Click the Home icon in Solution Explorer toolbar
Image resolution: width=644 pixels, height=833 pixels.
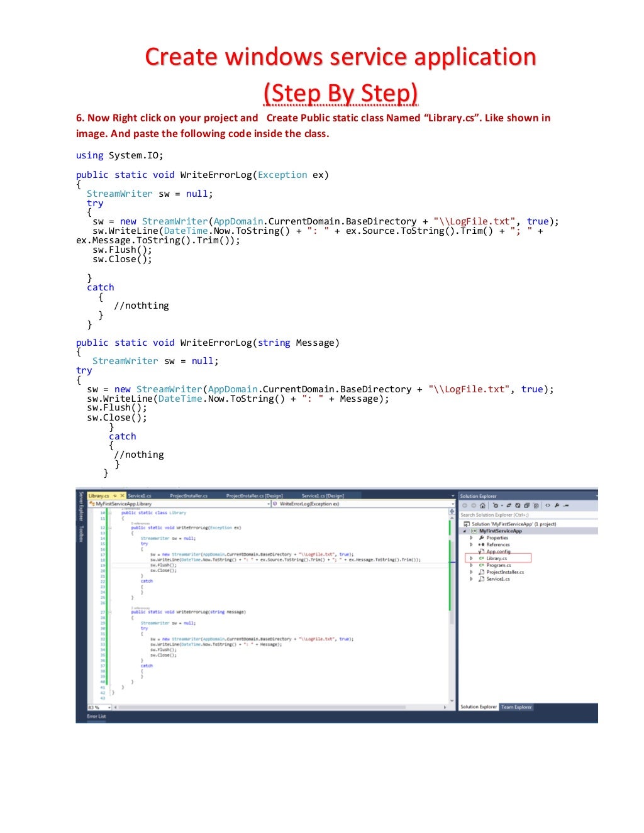[x=482, y=505]
